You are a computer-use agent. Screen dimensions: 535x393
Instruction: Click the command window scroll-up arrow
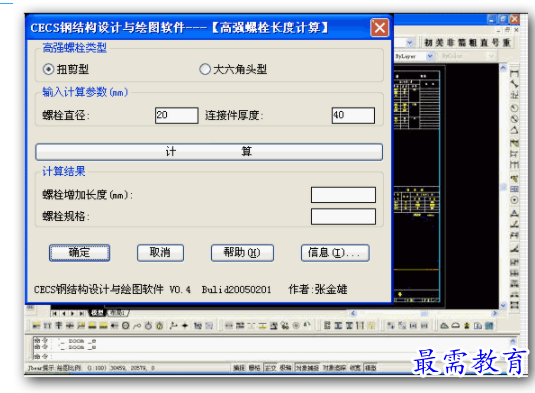click(x=513, y=341)
